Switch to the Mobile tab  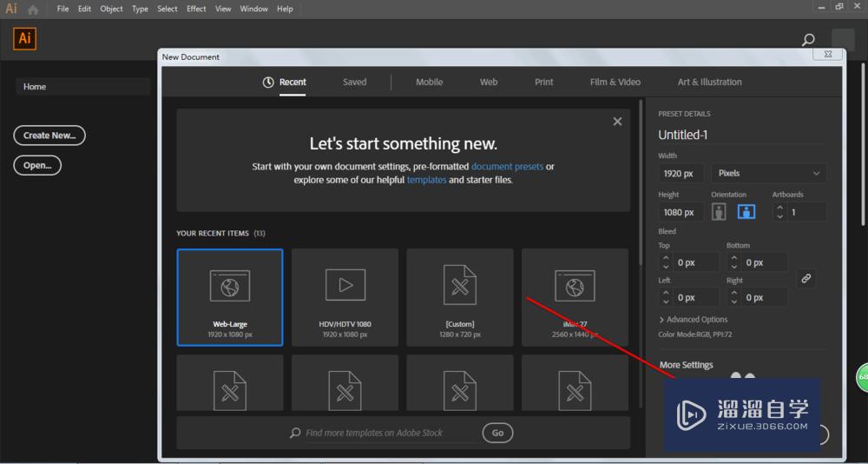[429, 82]
